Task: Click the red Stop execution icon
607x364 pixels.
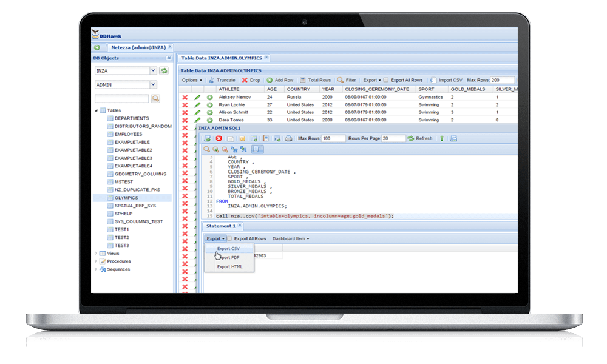Action: (x=219, y=138)
